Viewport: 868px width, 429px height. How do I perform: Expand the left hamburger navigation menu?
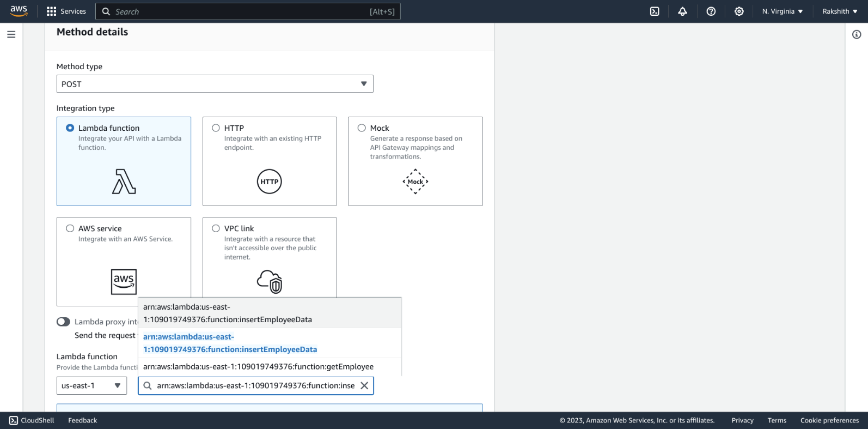click(11, 34)
